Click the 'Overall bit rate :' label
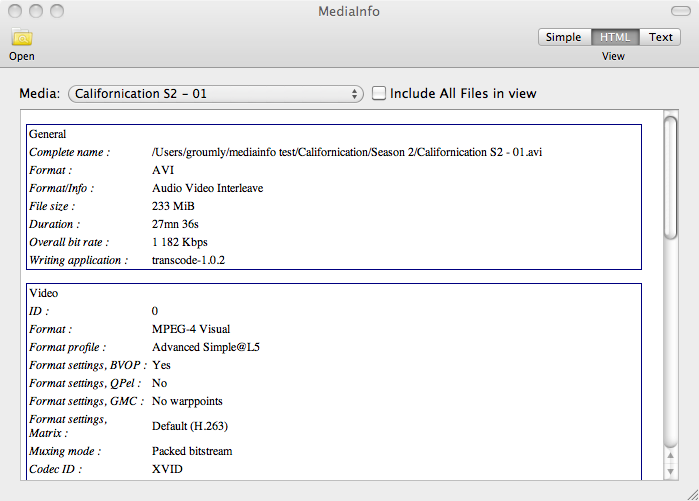 pos(69,242)
